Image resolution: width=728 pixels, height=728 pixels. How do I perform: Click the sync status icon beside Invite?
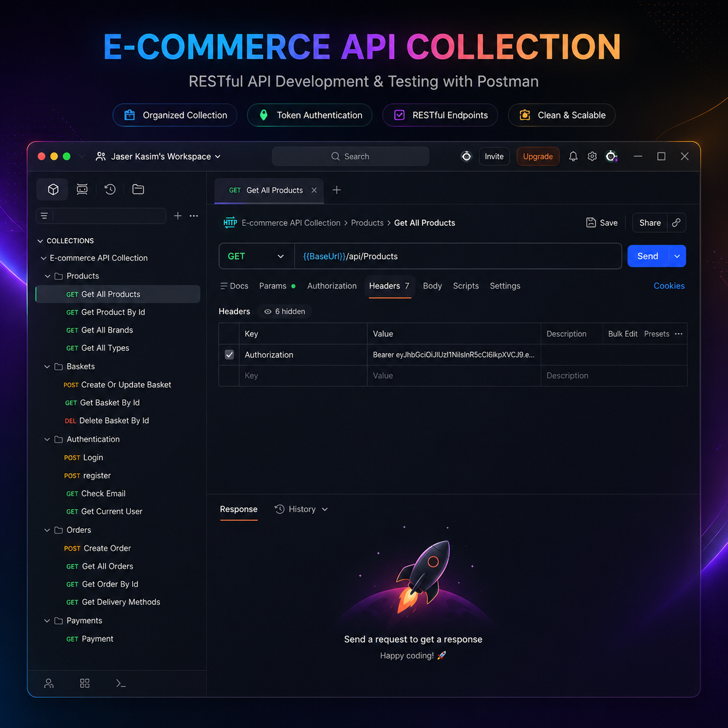coord(466,156)
